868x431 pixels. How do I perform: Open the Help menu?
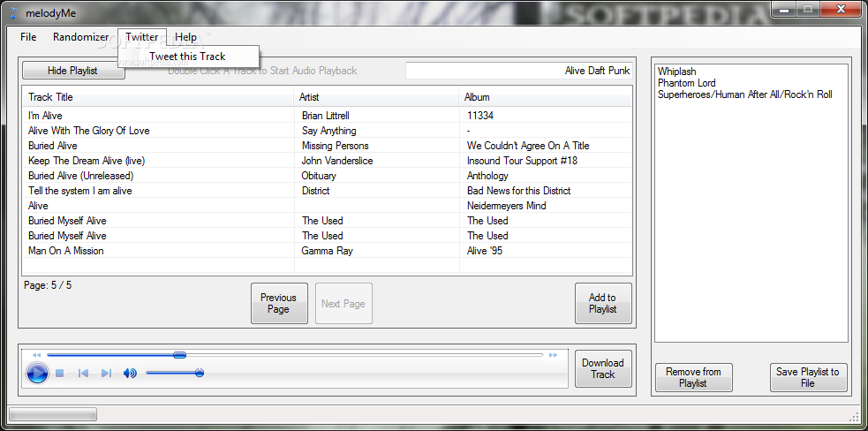(x=186, y=37)
